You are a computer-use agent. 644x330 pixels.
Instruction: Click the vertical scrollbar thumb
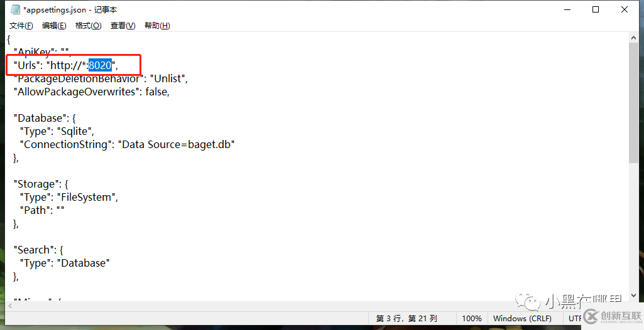pos(633,103)
